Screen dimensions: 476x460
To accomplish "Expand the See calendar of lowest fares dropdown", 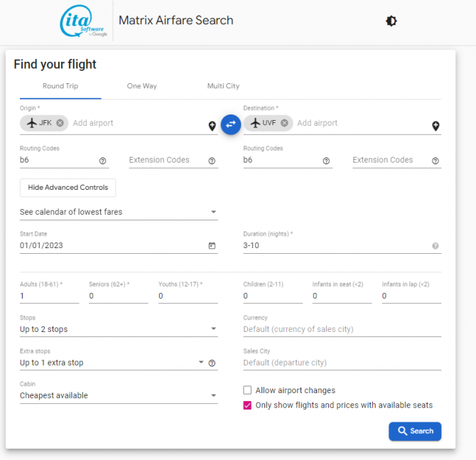I will pos(119,212).
